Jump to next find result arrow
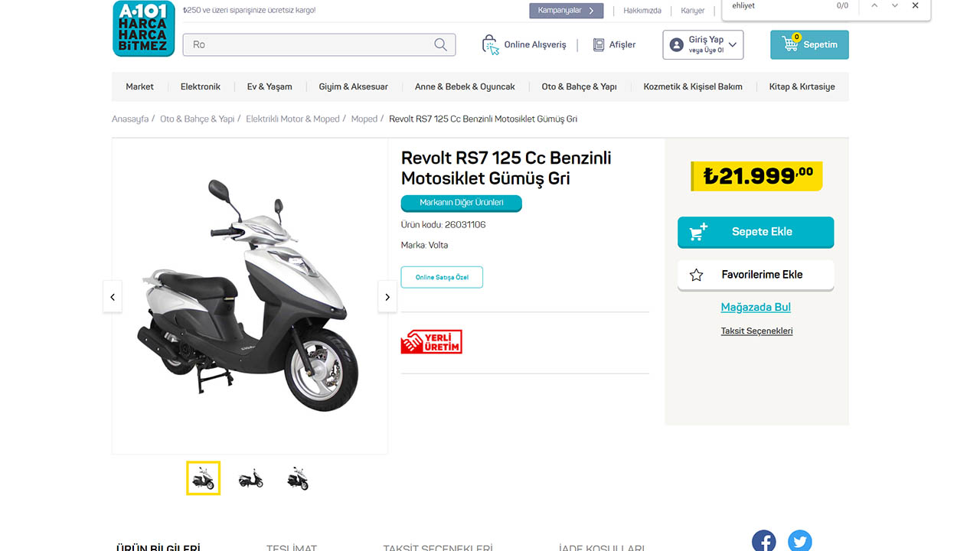The width and height of the screenshot is (980, 551). click(x=894, y=6)
